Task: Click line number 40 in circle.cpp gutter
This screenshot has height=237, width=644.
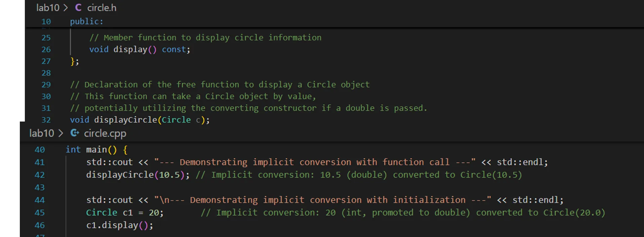Action: pyautogui.click(x=40, y=150)
